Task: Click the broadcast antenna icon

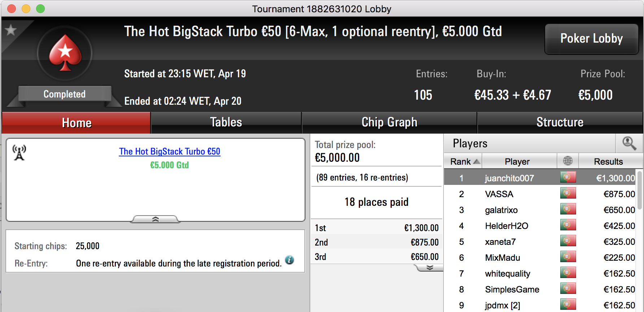Action: pos(19,152)
